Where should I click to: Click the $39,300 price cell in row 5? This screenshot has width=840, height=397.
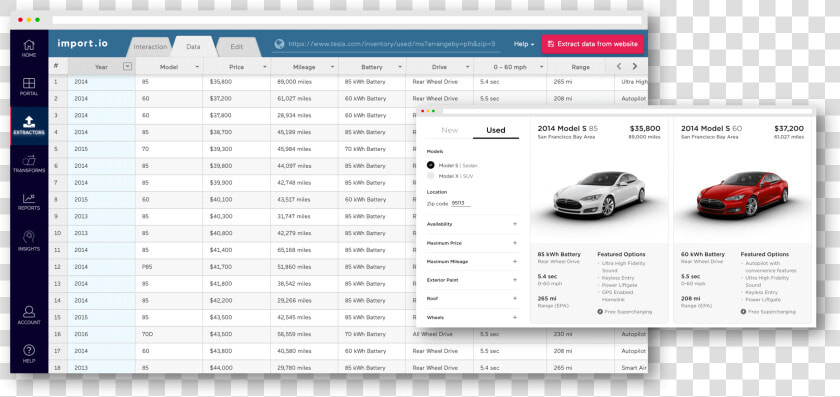point(237,149)
